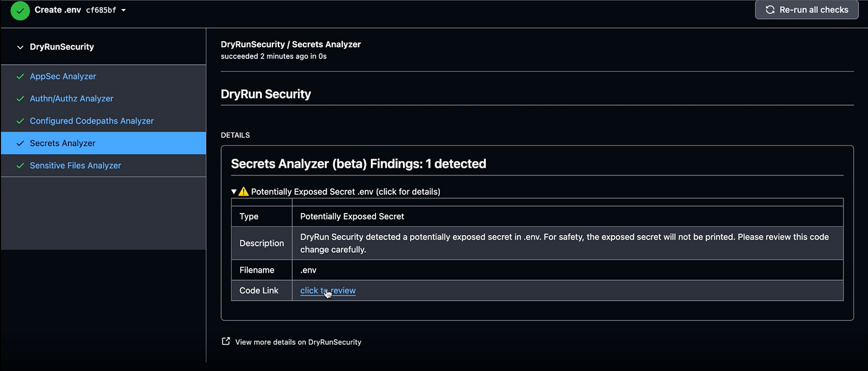
Task: Click the .env filename value cell
Action: 568,270
